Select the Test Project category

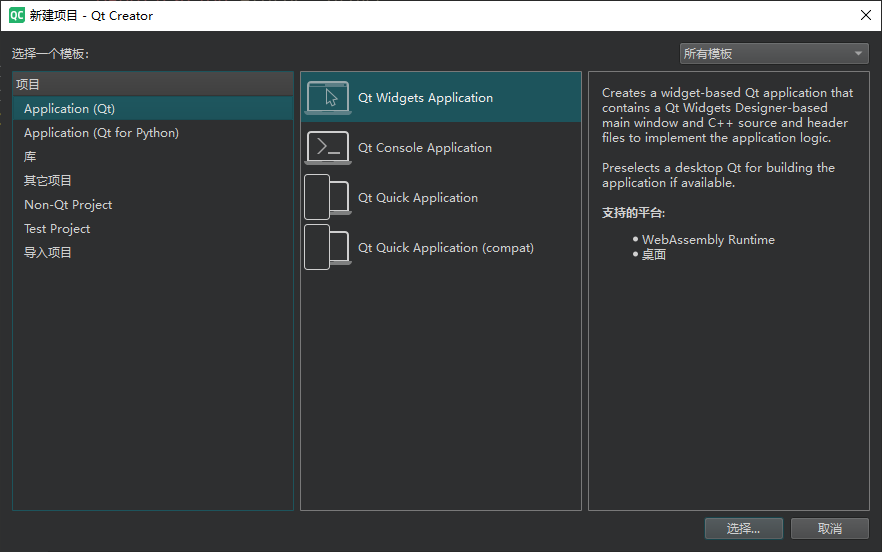tap(153, 228)
